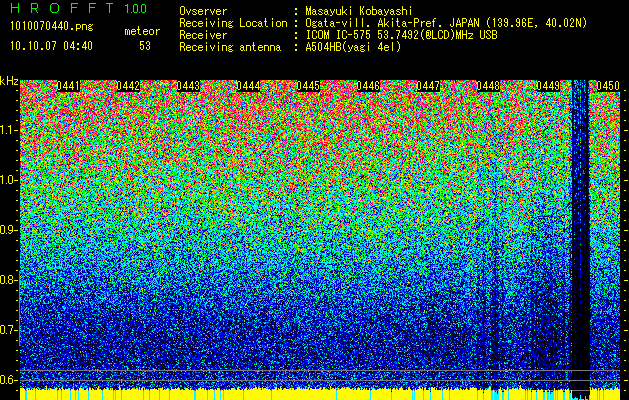Click the 0.9 kHz axis label

pyautogui.click(x=9, y=230)
